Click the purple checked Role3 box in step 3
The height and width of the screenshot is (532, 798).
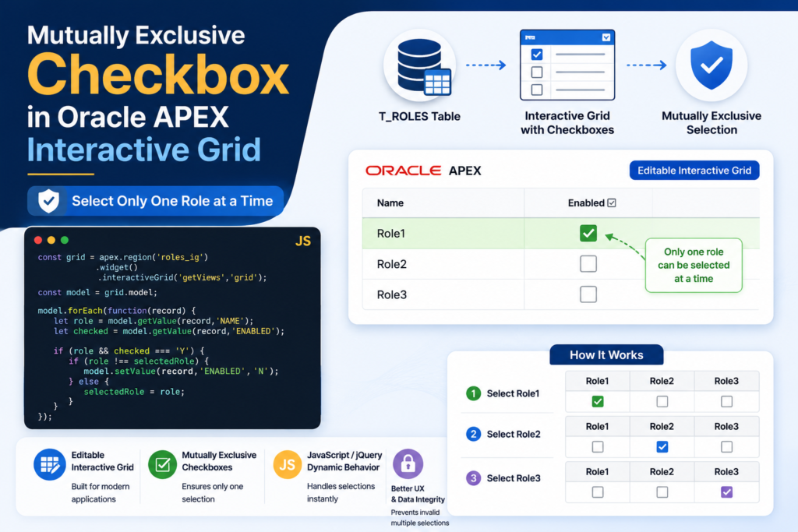pos(727,492)
